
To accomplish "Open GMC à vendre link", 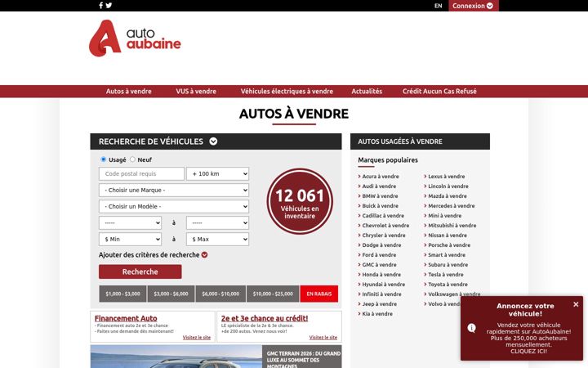I will pyautogui.click(x=379, y=264).
